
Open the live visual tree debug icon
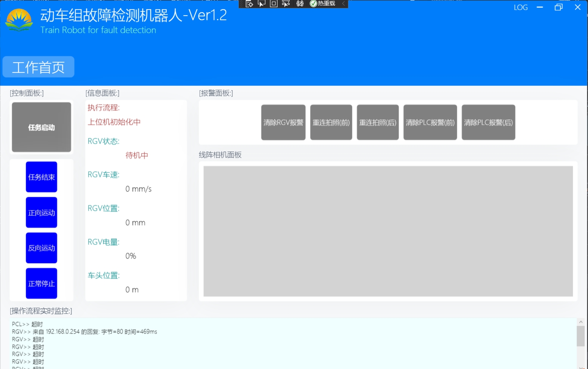pos(249,4)
